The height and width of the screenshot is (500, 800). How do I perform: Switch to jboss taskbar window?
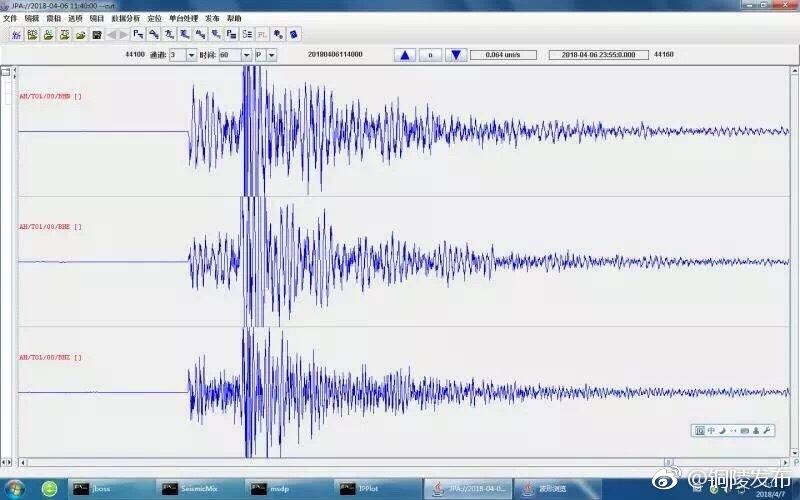coord(112,489)
